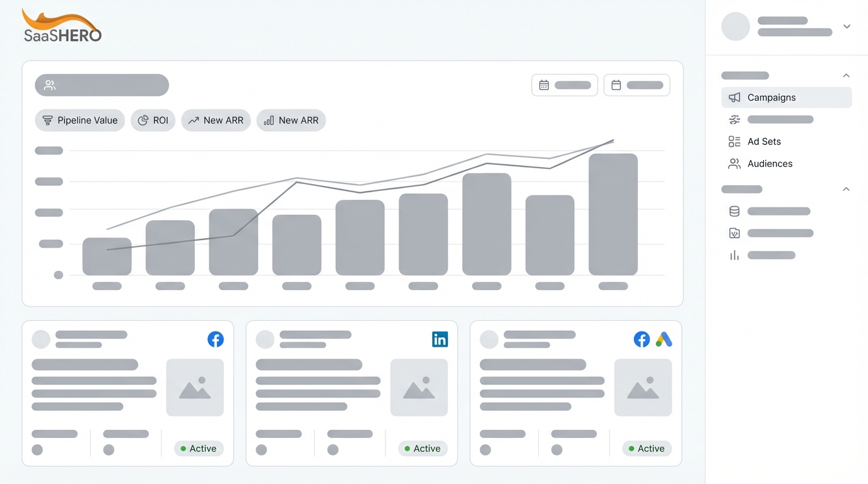Click the audience search field at top left
This screenshot has height=484, width=868.
pyautogui.click(x=102, y=84)
